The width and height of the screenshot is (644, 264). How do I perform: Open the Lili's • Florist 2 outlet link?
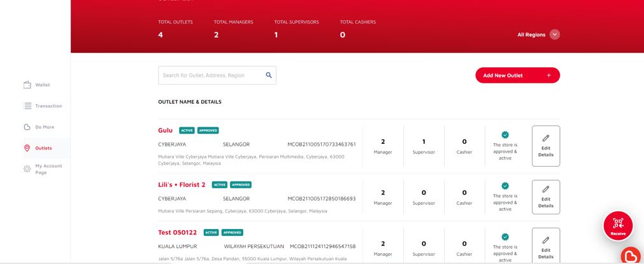(182, 184)
